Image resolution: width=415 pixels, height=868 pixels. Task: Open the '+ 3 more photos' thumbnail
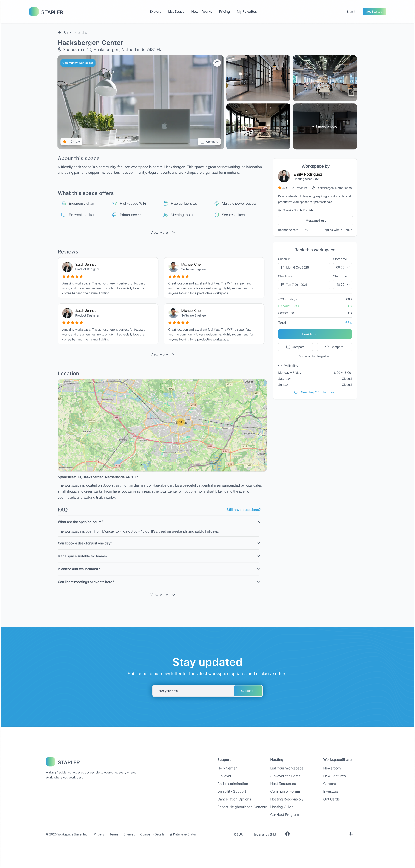click(325, 127)
